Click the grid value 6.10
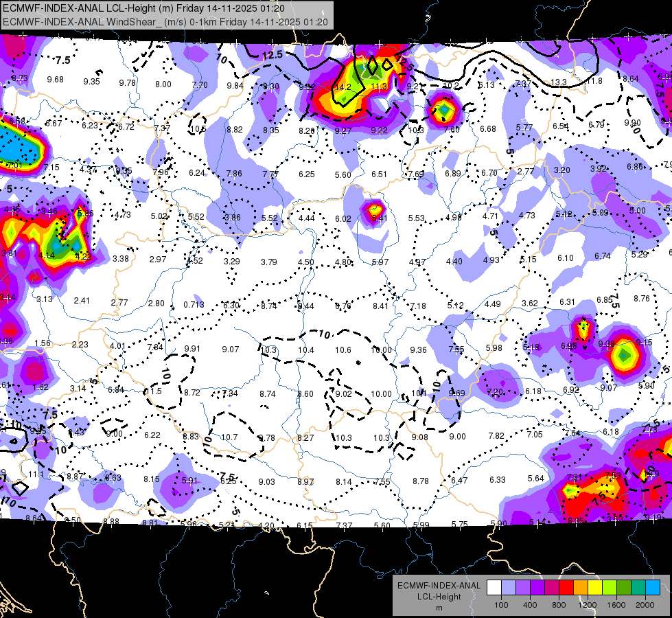 [x=566, y=257]
